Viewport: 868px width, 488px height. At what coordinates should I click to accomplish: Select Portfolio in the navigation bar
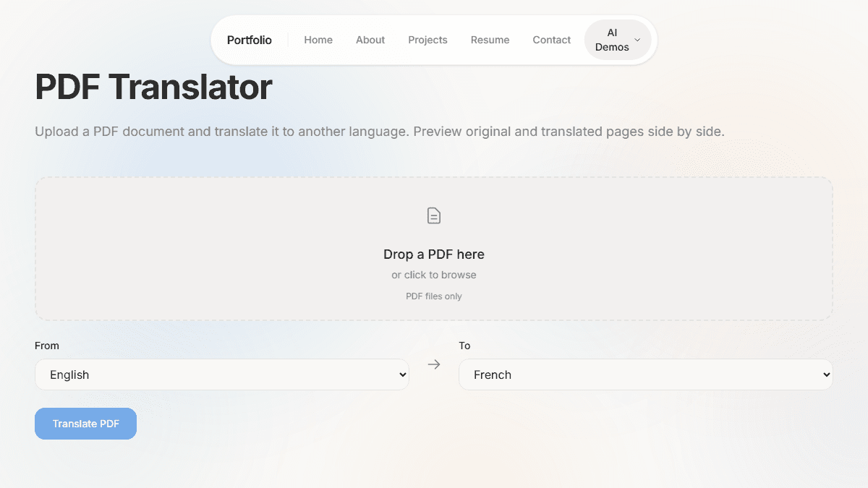[250, 40]
